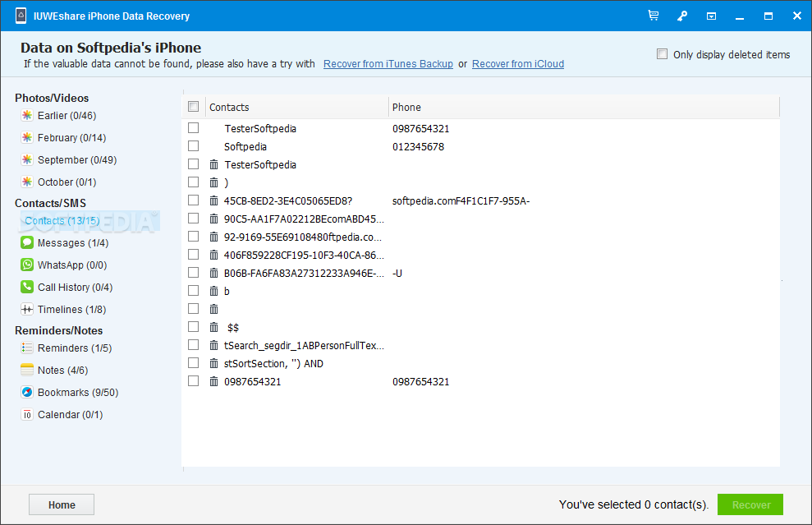Check the $$ contact row
This screenshot has height=525, width=812.
[x=193, y=326]
